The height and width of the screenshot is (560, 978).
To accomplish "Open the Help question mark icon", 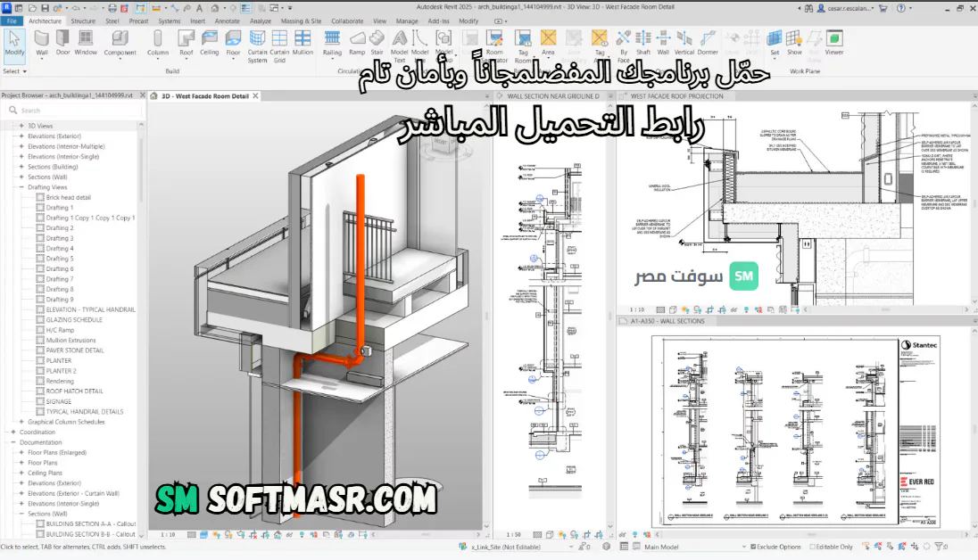I will [900, 8].
